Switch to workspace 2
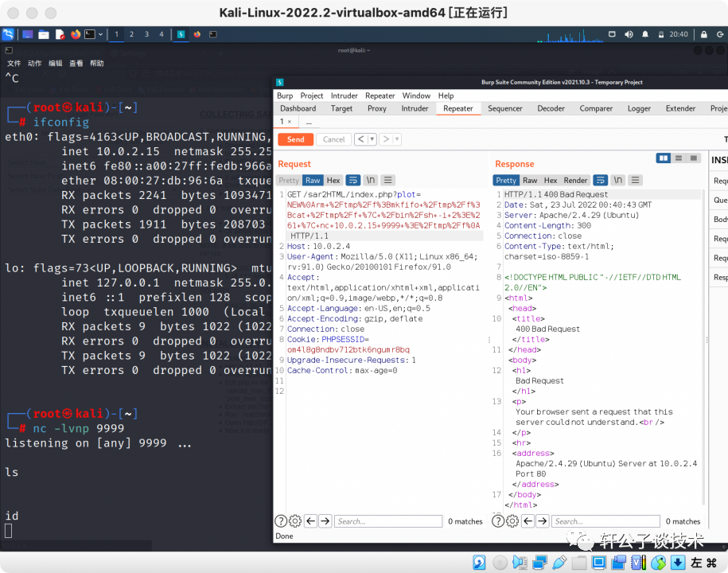 131,34
